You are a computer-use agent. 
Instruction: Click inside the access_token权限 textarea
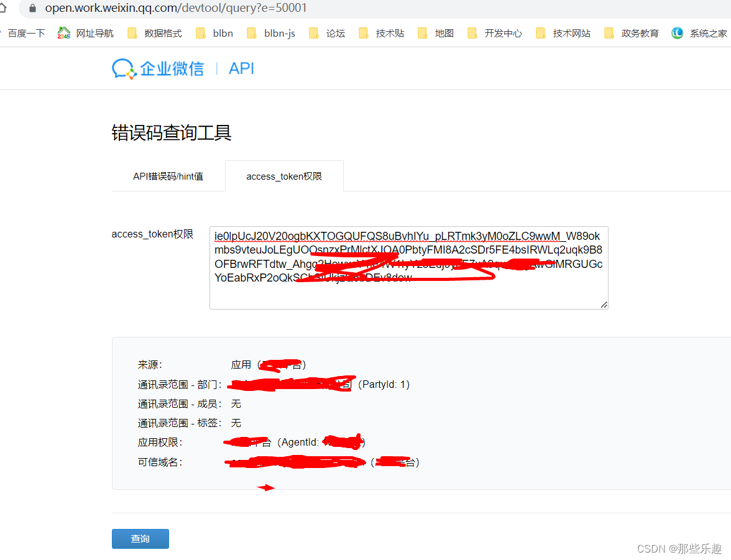(408, 267)
